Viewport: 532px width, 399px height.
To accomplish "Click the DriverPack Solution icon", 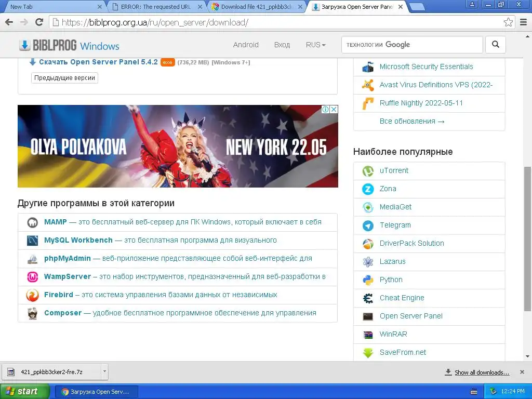I will pos(368,244).
